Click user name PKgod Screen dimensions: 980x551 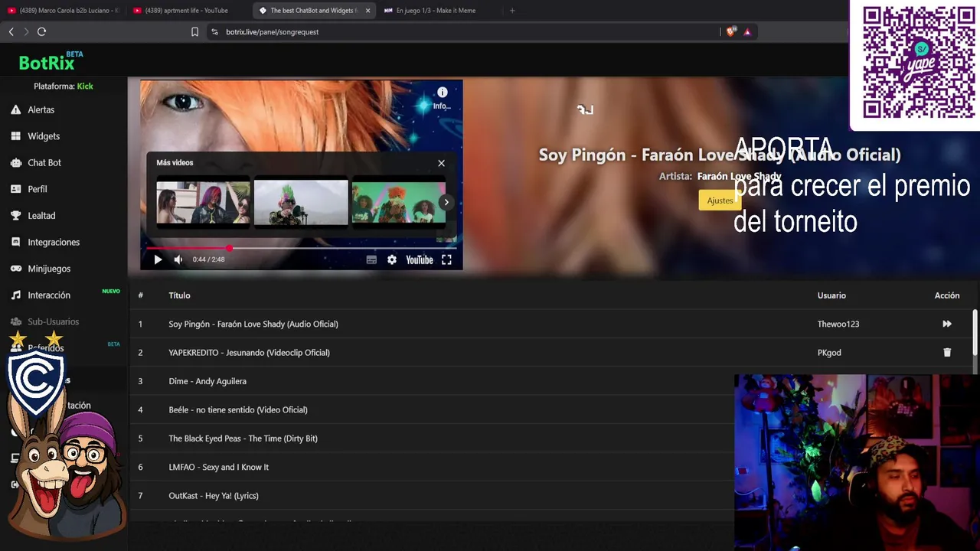coord(829,353)
